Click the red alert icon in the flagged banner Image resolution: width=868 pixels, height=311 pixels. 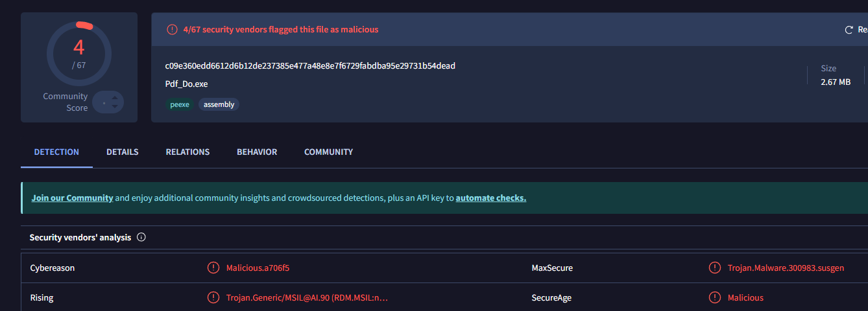172,29
